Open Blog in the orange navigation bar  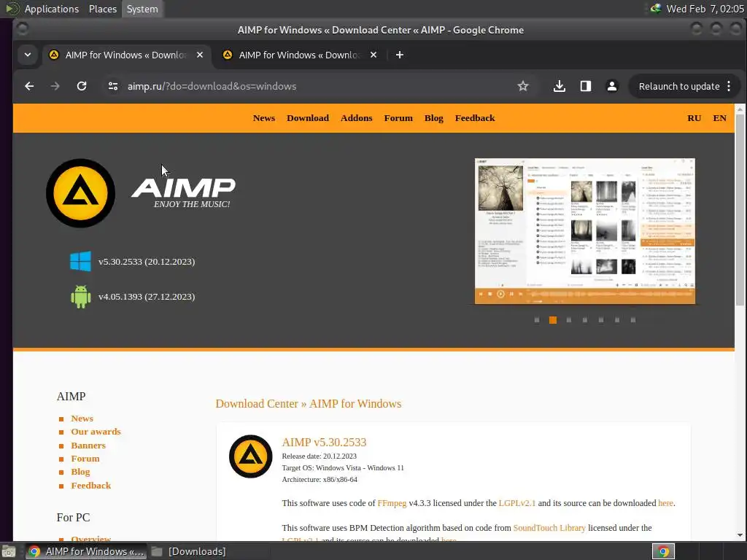point(433,118)
